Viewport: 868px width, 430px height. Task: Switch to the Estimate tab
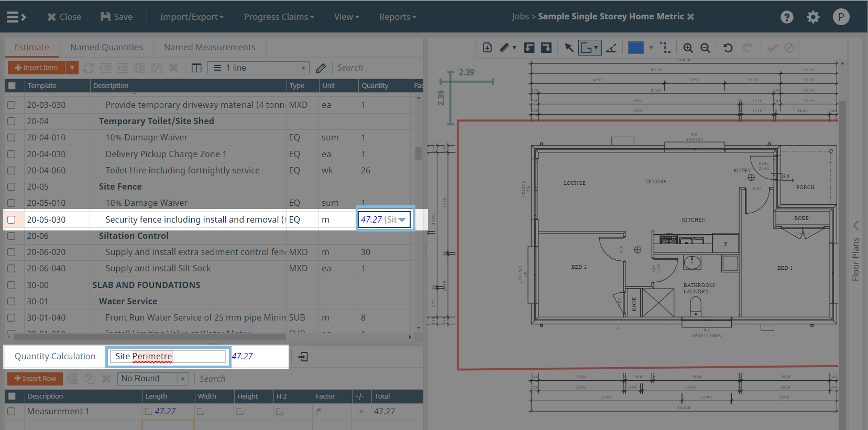tap(32, 47)
